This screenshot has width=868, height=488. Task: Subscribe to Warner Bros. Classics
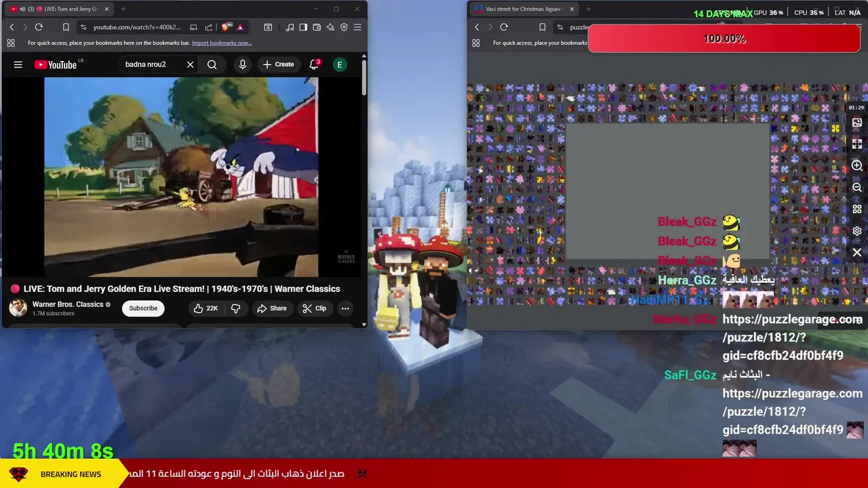(143, 308)
